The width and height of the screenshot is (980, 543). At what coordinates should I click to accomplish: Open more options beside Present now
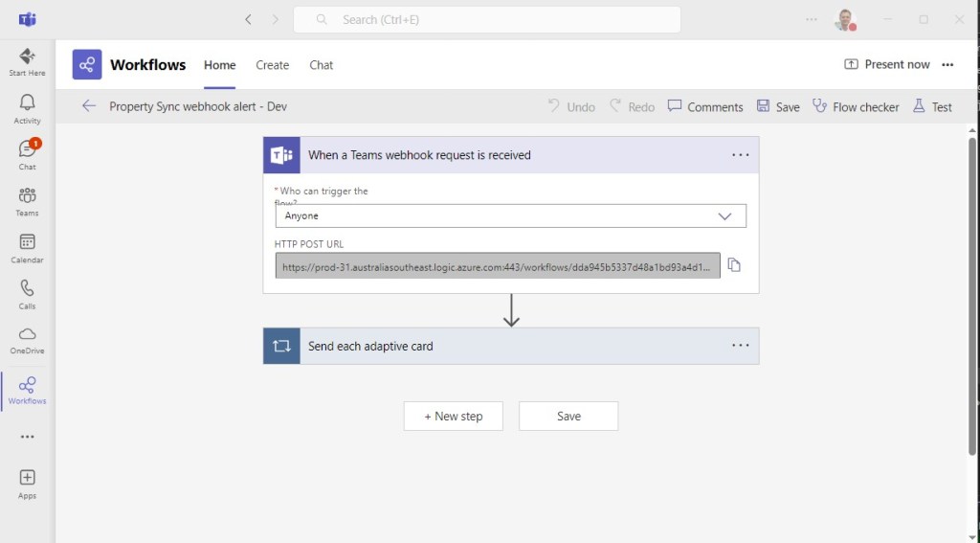click(x=947, y=64)
